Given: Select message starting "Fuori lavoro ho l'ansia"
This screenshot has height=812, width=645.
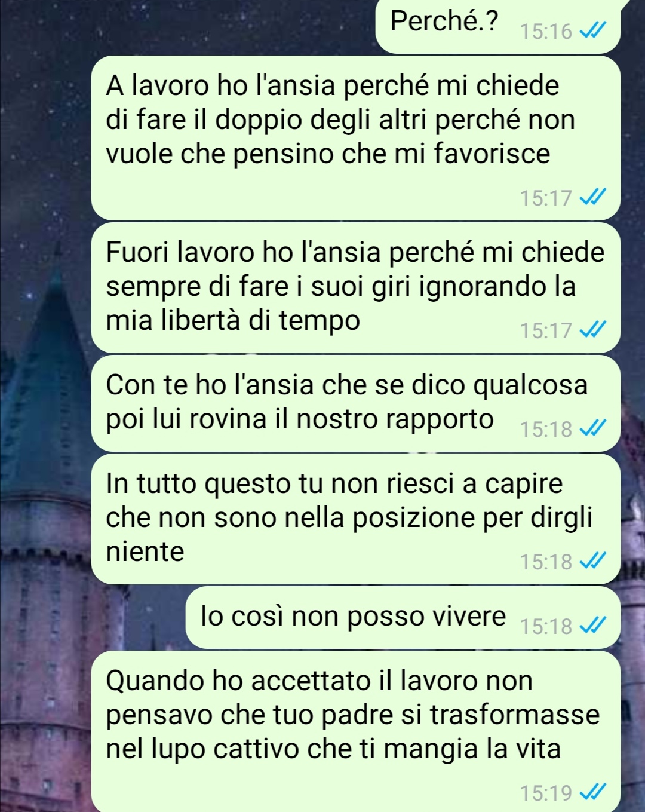Looking at the screenshot, I should pyautogui.click(x=356, y=288).
